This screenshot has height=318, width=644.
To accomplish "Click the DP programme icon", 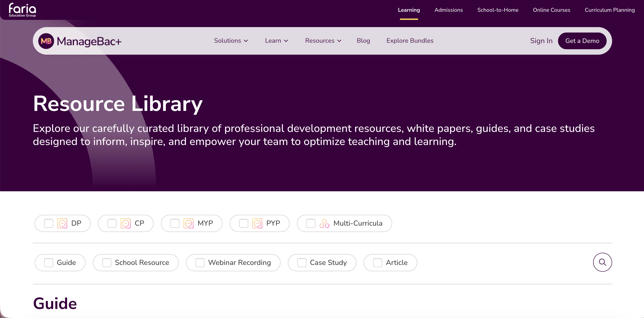I will click(62, 223).
